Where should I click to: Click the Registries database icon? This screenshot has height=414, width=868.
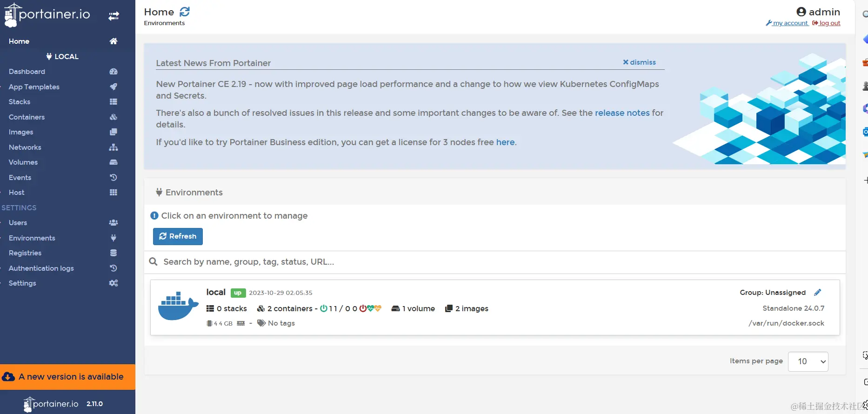tap(114, 253)
